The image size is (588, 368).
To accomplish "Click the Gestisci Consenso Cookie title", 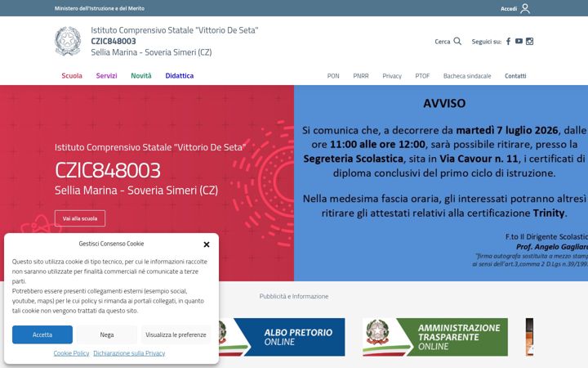I will coord(111,244).
